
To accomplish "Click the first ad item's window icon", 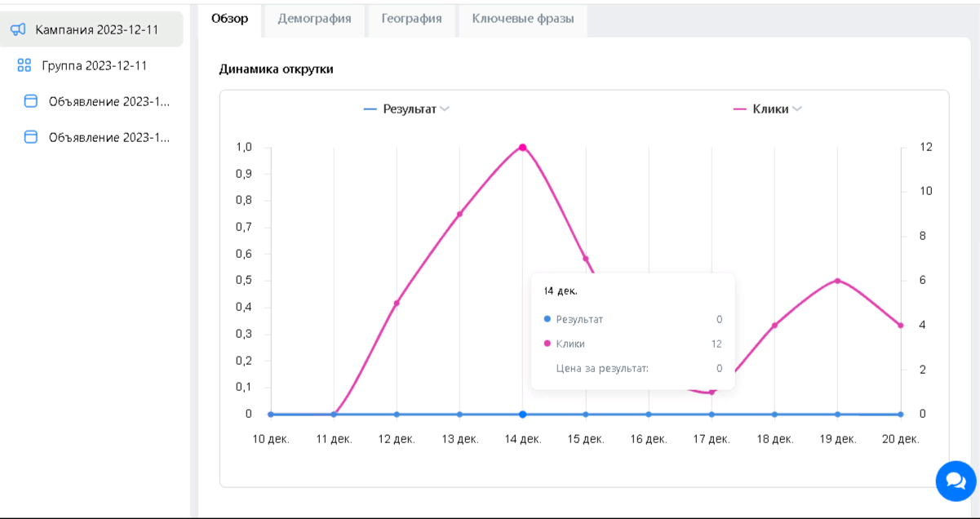I will tap(31, 101).
